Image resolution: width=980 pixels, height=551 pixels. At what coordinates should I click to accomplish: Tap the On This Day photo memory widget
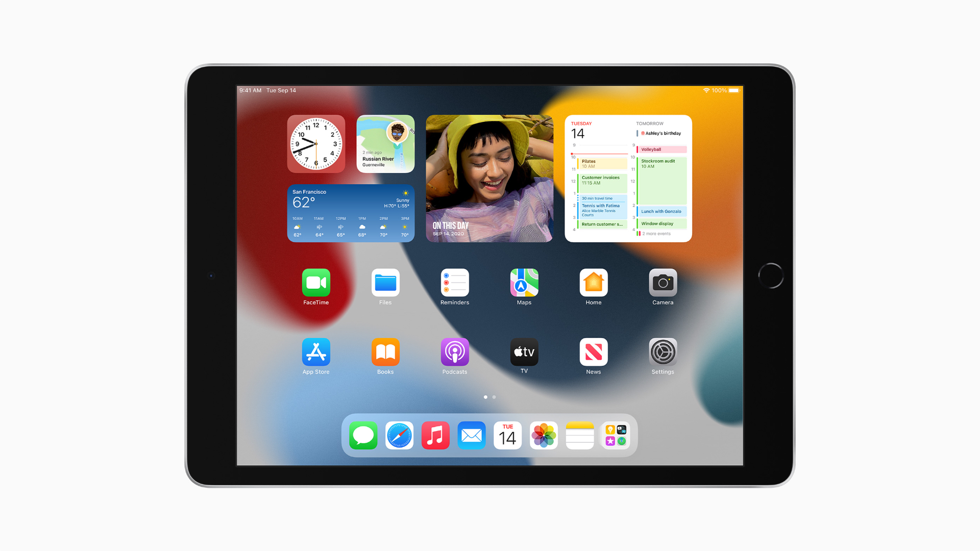point(488,178)
